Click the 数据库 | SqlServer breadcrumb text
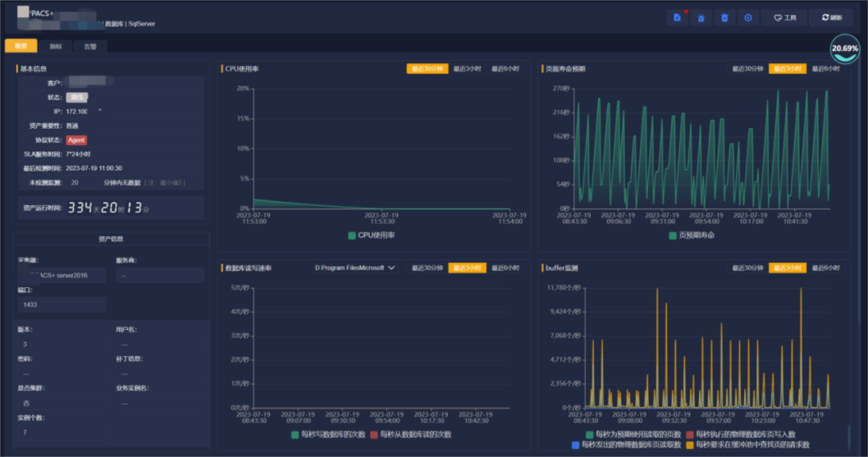 (x=130, y=24)
